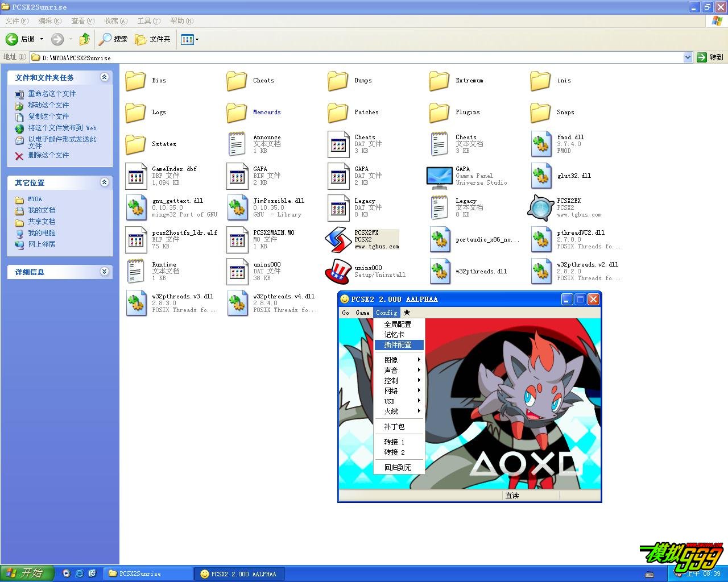The width and height of the screenshot is (728, 582).
Task: Click 将这个文件发布到 Web link
Action: point(62,128)
